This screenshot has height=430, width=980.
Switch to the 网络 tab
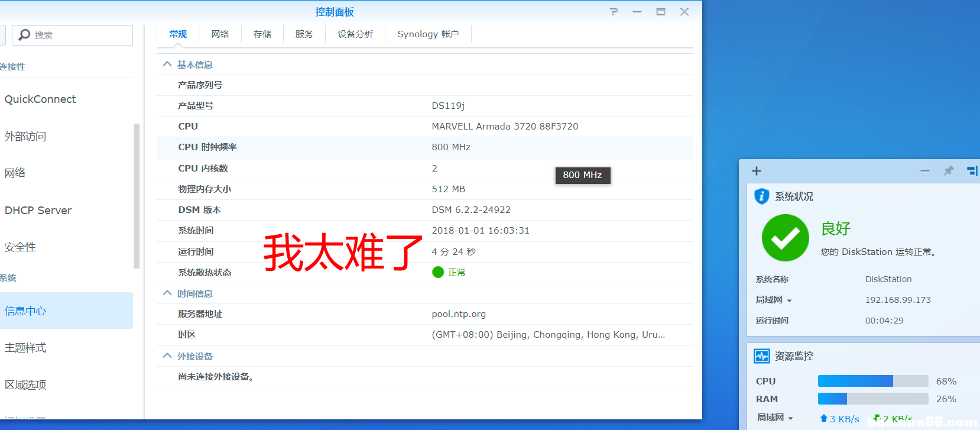[x=220, y=34]
